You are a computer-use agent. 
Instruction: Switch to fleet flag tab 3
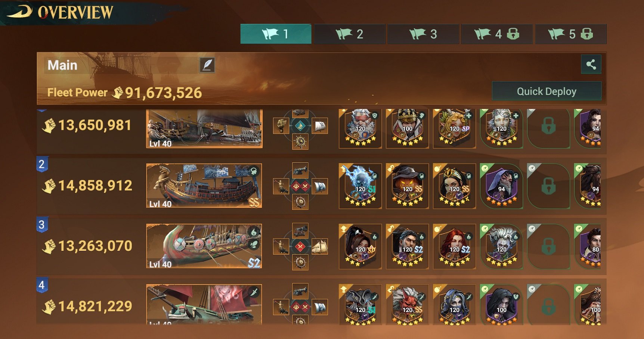[x=423, y=34]
